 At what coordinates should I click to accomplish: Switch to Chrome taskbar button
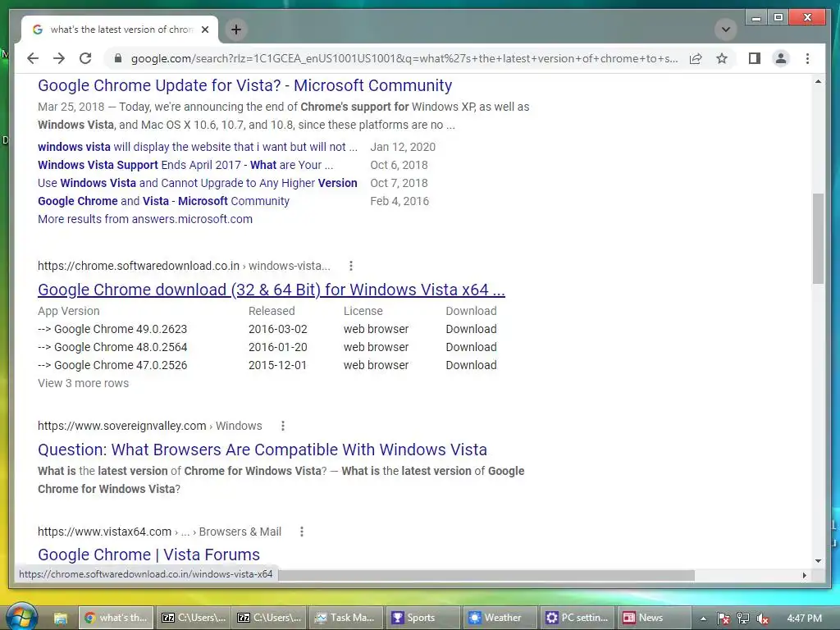click(116, 618)
